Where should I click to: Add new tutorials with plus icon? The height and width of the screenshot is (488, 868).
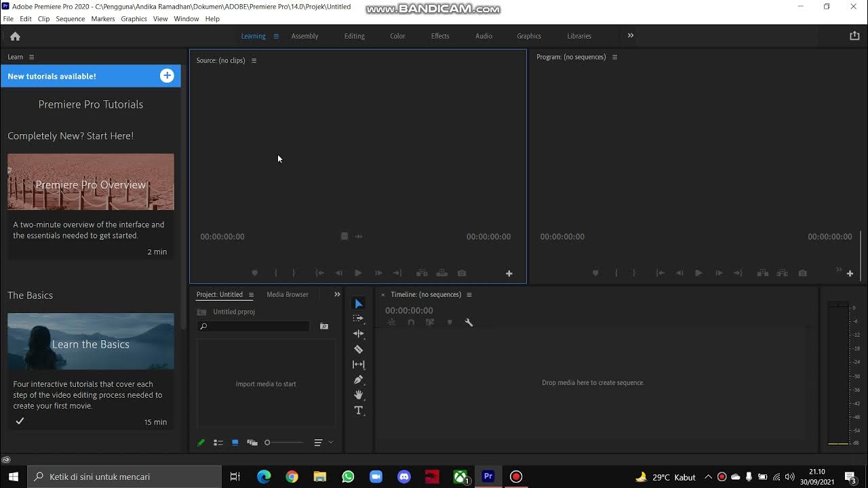point(167,76)
